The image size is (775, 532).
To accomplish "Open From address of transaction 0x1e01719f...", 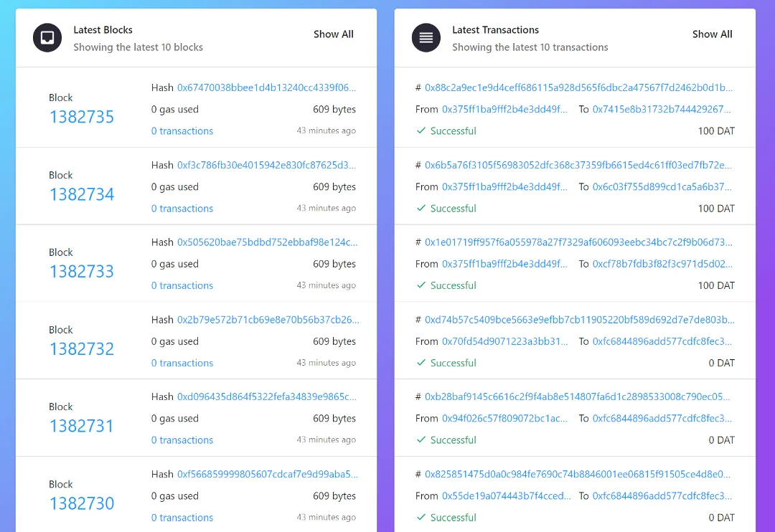I will (x=504, y=264).
